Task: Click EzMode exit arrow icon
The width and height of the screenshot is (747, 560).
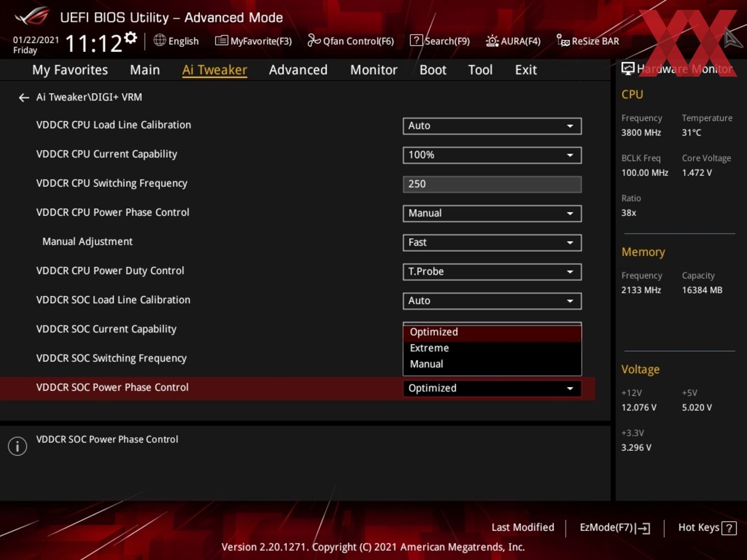Action: coord(643,529)
